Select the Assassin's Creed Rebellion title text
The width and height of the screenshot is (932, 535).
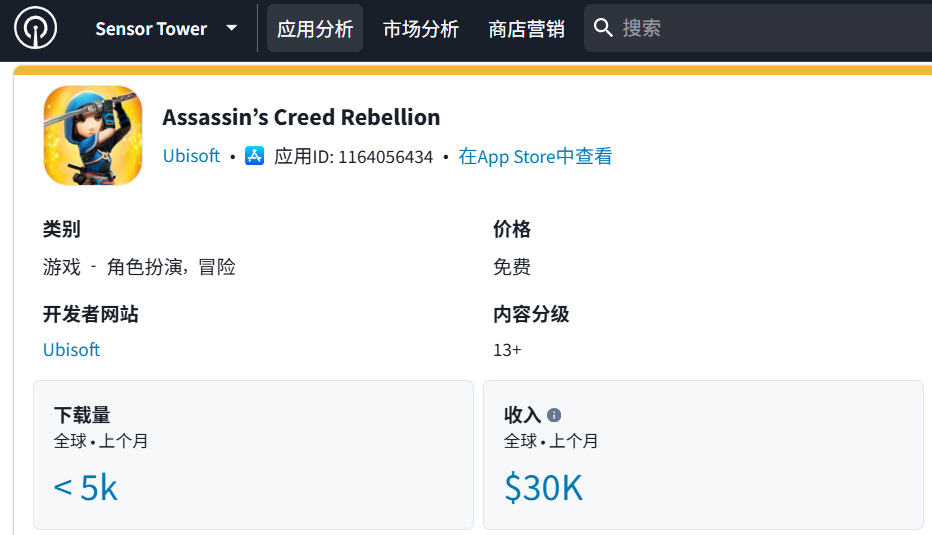pos(301,117)
